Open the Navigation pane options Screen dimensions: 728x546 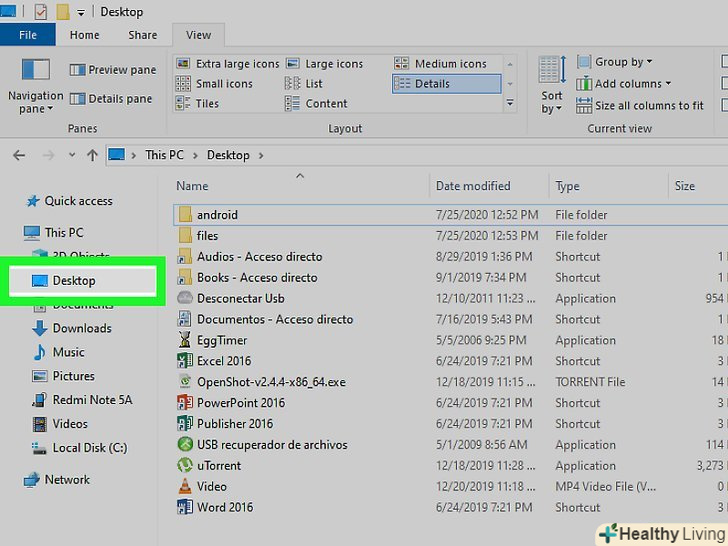[35, 86]
